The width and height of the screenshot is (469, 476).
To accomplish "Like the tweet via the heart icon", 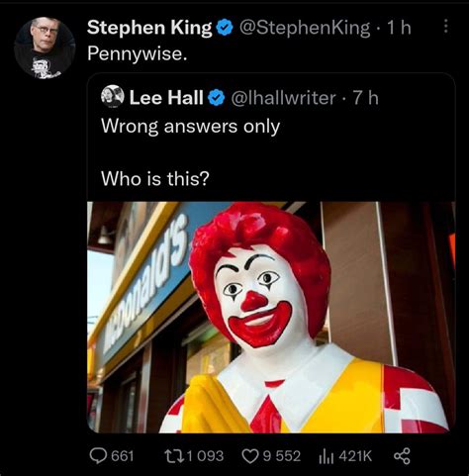I will [x=250, y=456].
